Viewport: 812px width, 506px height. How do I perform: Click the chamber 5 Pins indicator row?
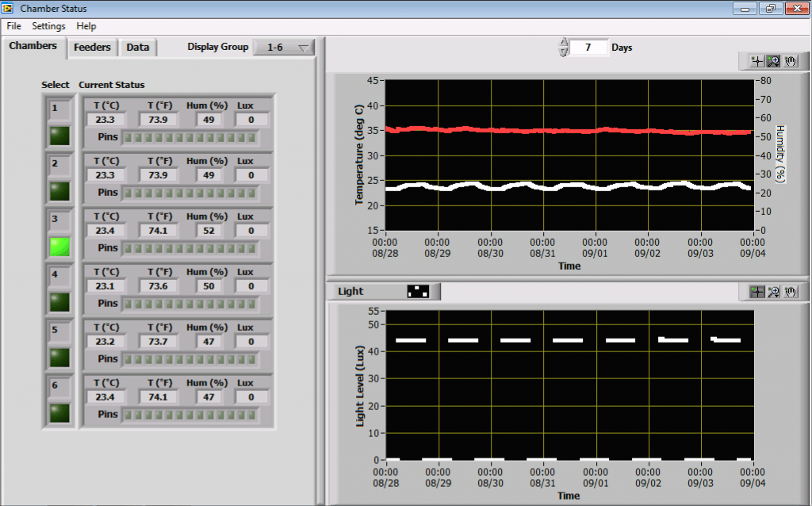point(190,359)
